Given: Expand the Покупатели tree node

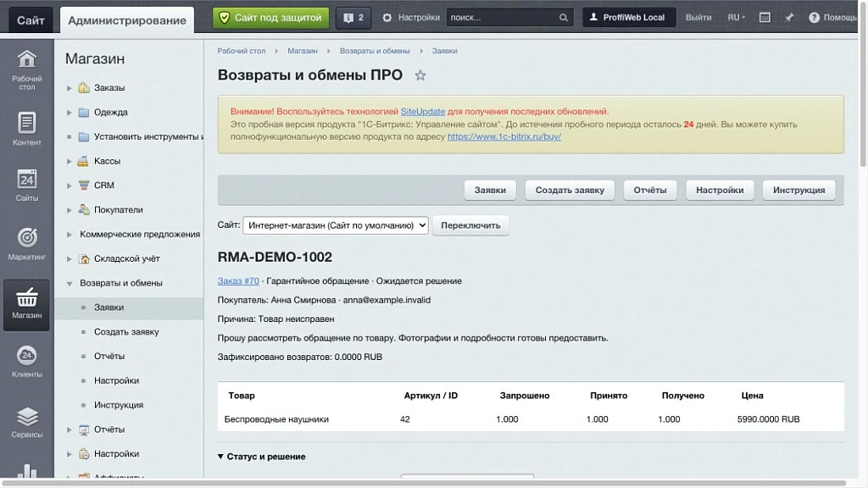Looking at the screenshot, I should [x=70, y=210].
